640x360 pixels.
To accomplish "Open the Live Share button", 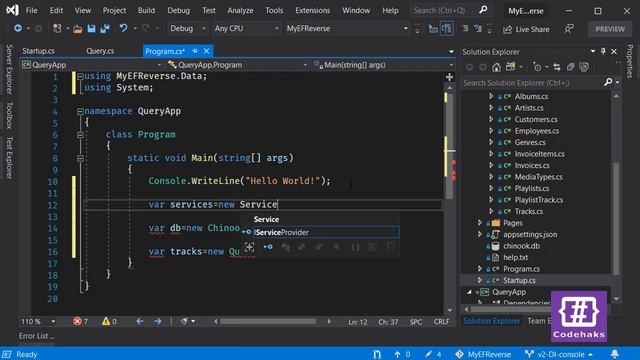I will [526, 29].
